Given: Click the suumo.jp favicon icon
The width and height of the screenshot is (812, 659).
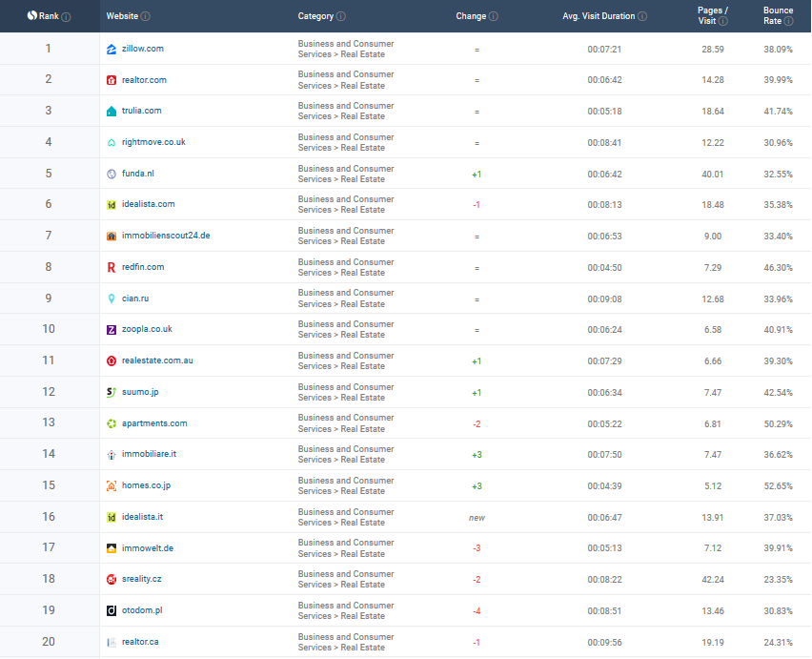Looking at the screenshot, I should pyautogui.click(x=112, y=392).
